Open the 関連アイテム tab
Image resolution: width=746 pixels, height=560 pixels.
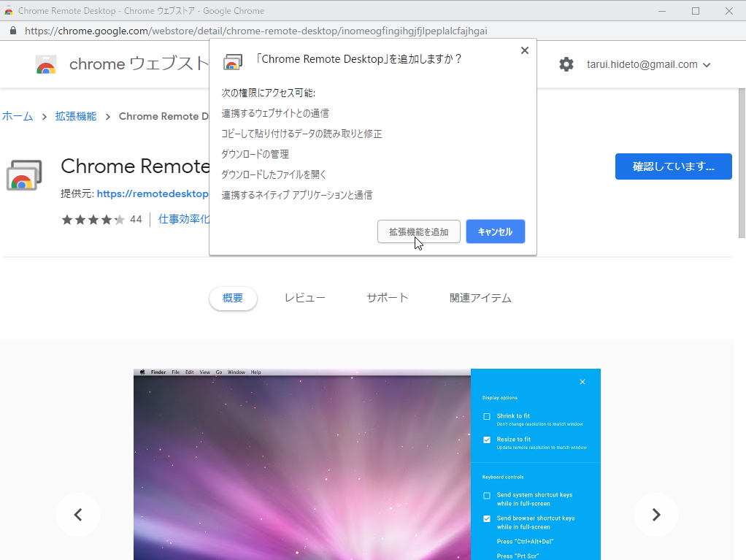click(x=480, y=297)
